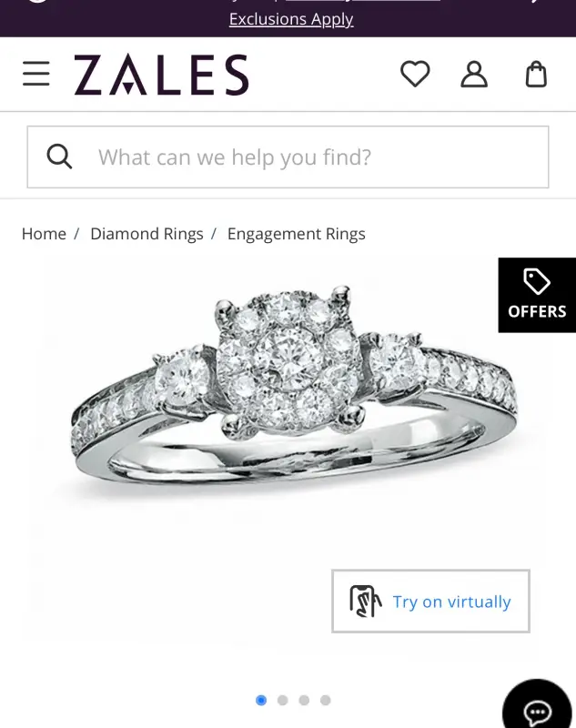Open the live chat bubble
Viewport: 576px width, 728px height.
pos(537,706)
